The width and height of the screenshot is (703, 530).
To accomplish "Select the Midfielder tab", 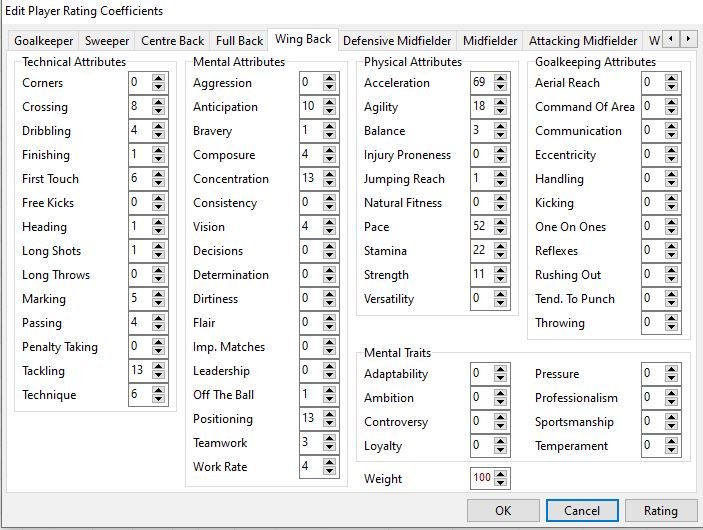I will click(490, 41).
